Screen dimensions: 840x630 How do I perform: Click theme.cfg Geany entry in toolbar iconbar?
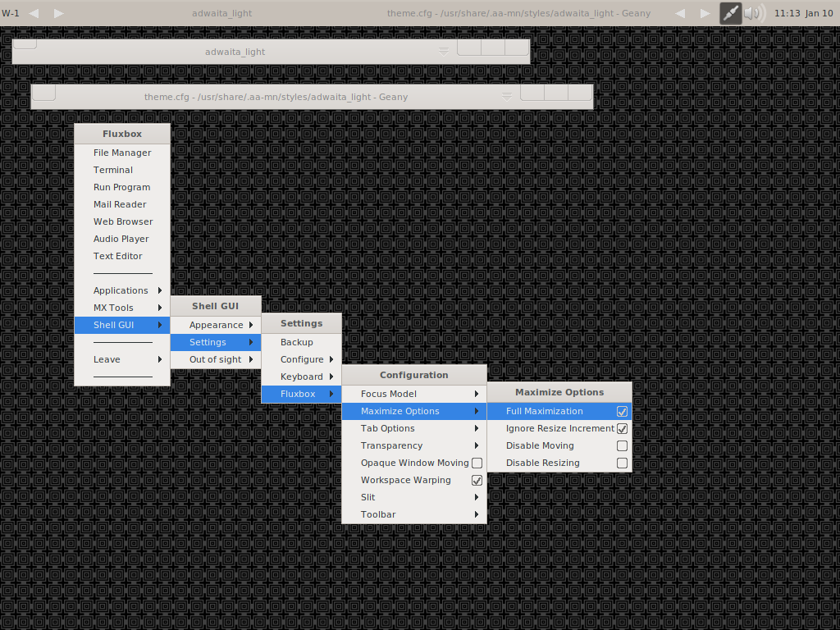(518, 13)
